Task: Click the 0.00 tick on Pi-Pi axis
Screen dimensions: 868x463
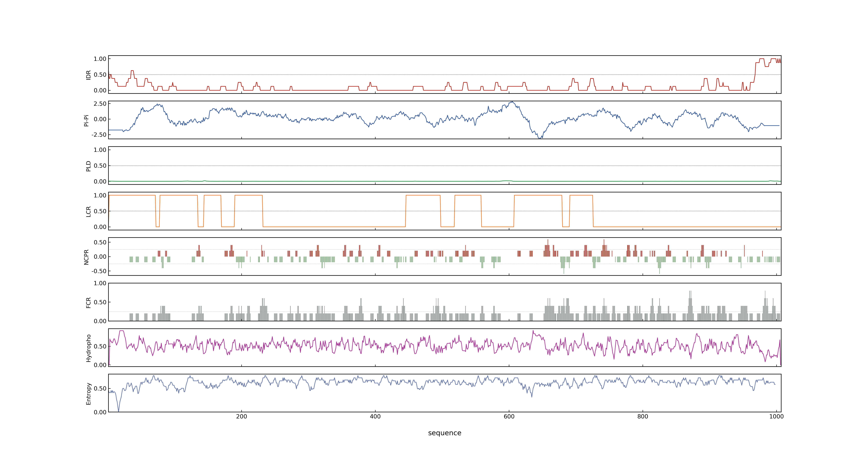Action: pyautogui.click(x=100, y=119)
